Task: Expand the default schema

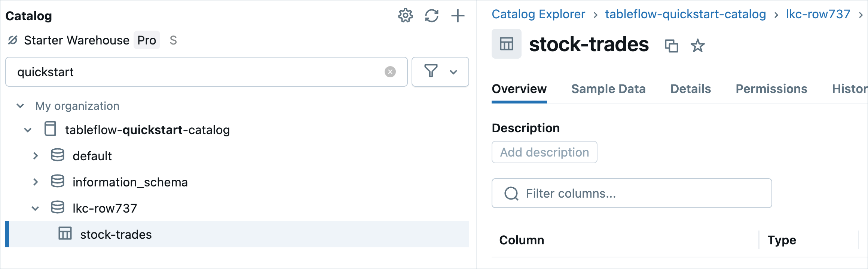Action: coord(36,156)
